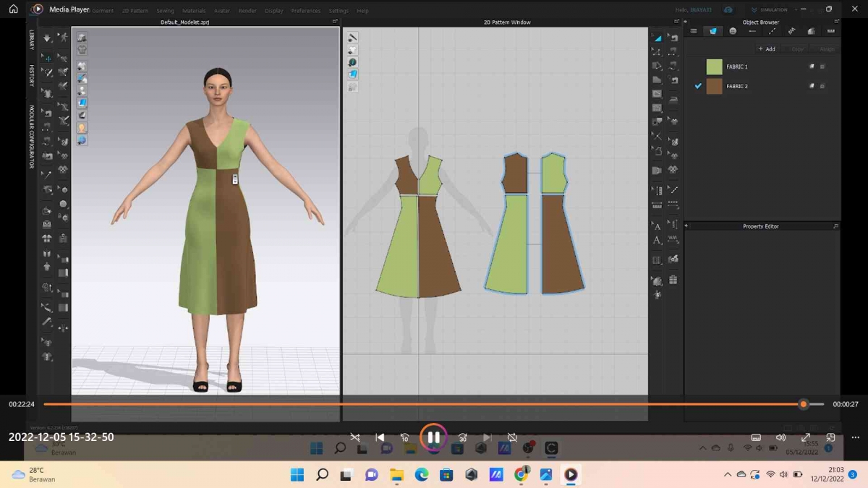The width and height of the screenshot is (868, 488).
Task: Toggle the blue texture icon in the 2D window
Action: click(x=353, y=74)
